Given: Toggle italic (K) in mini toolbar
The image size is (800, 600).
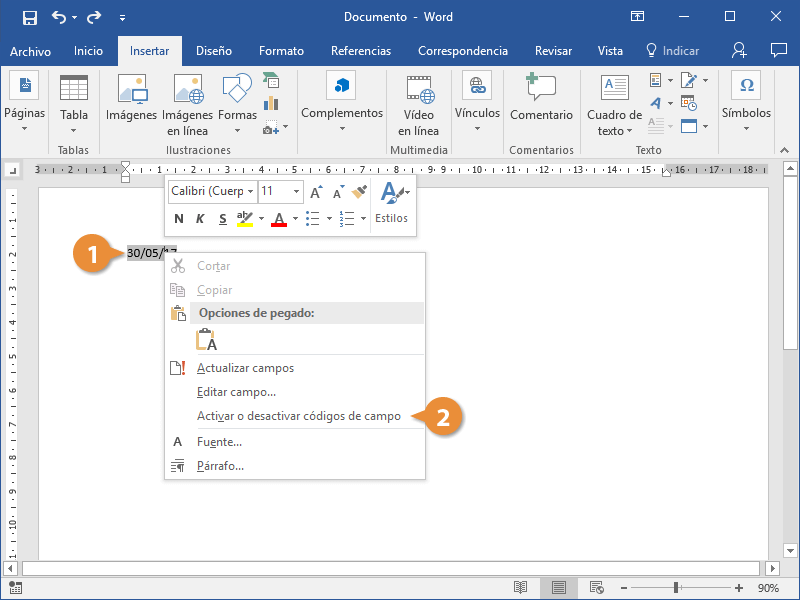Looking at the screenshot, I should tap(200, 219).
